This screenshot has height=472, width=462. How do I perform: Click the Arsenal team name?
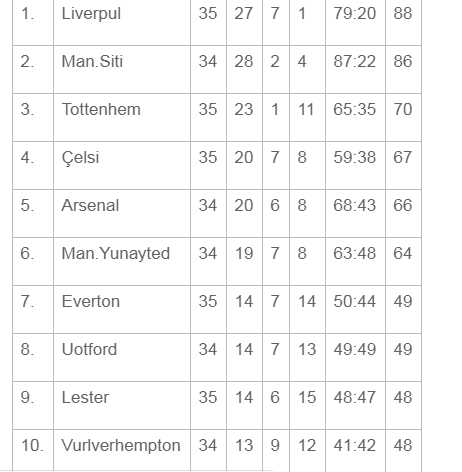(90, 205)
